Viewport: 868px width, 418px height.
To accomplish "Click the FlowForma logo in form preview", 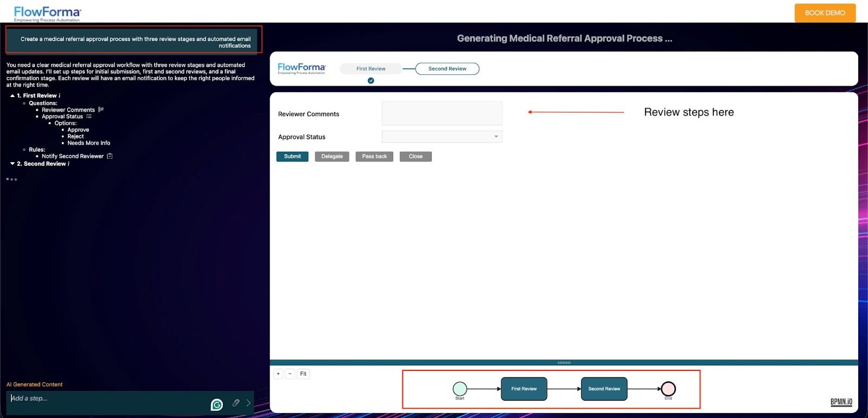I will pyautogui.click(x=302, y=68).
